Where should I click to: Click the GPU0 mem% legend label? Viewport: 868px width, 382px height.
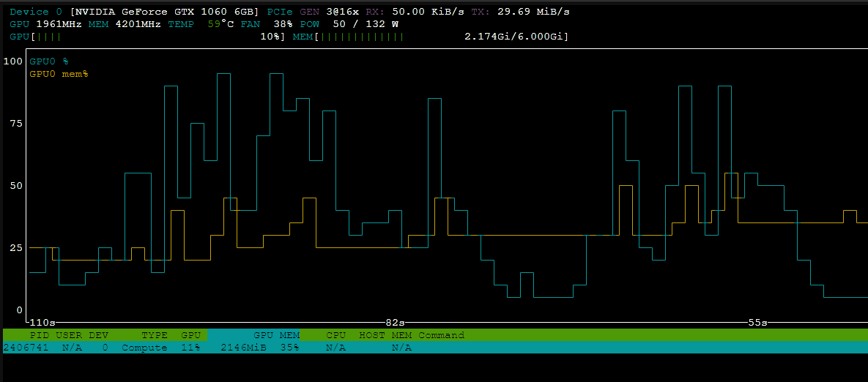coord(59,73)
